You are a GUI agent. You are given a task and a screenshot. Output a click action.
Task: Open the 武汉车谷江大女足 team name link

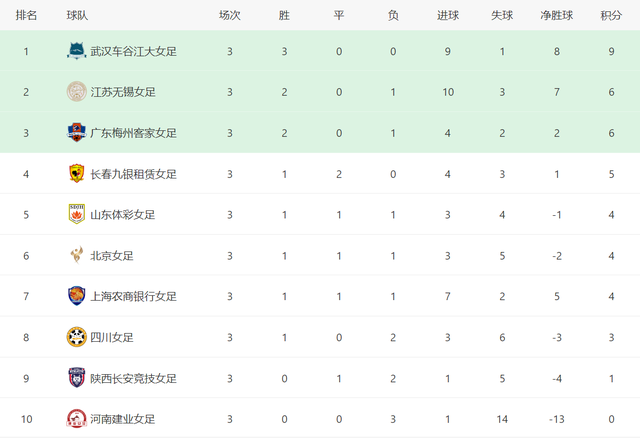pyautogui.click(x=133, y=51)
